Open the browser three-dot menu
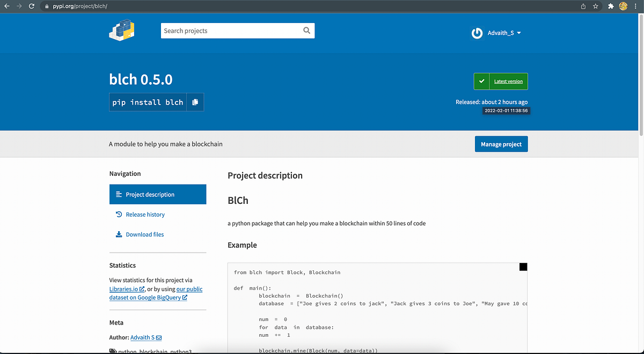644x354 pixels. pos(635,6)
